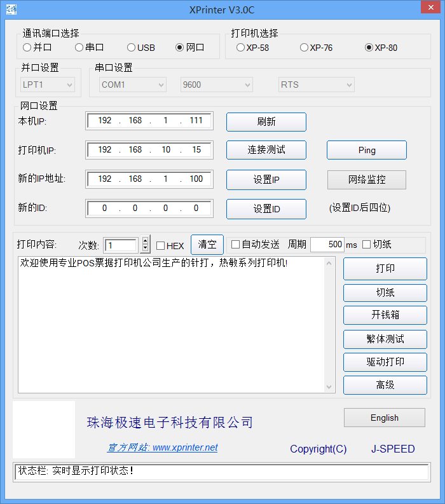Screen dimensions: 445x504
Task: Click the 新的IP地址 address field
Action: [149, 179]
